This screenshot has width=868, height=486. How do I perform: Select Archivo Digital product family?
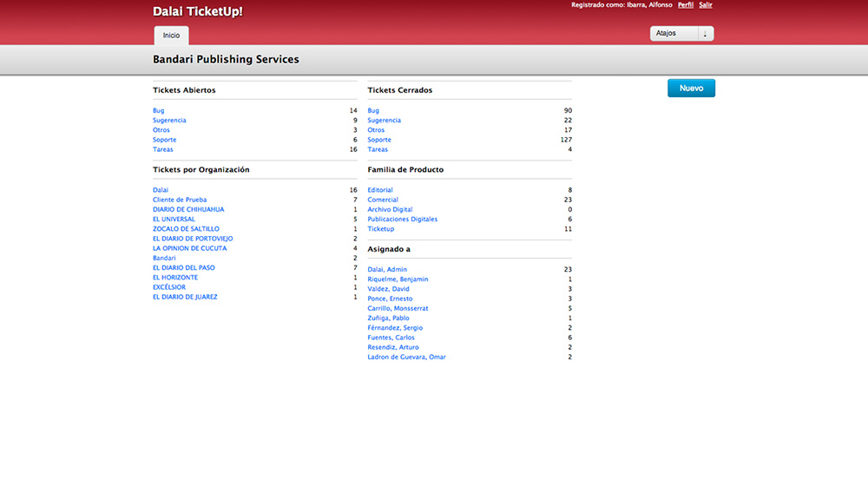(x=391, y=209)
